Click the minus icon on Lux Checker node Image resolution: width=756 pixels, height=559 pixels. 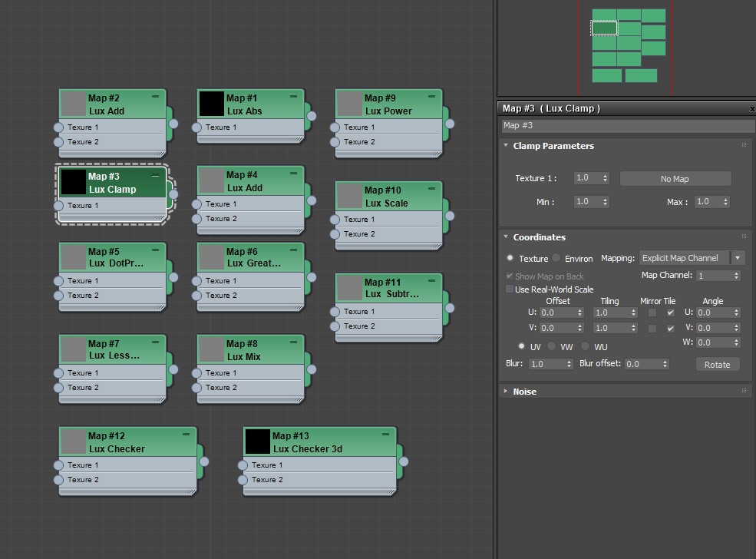[x=186, y=435]
